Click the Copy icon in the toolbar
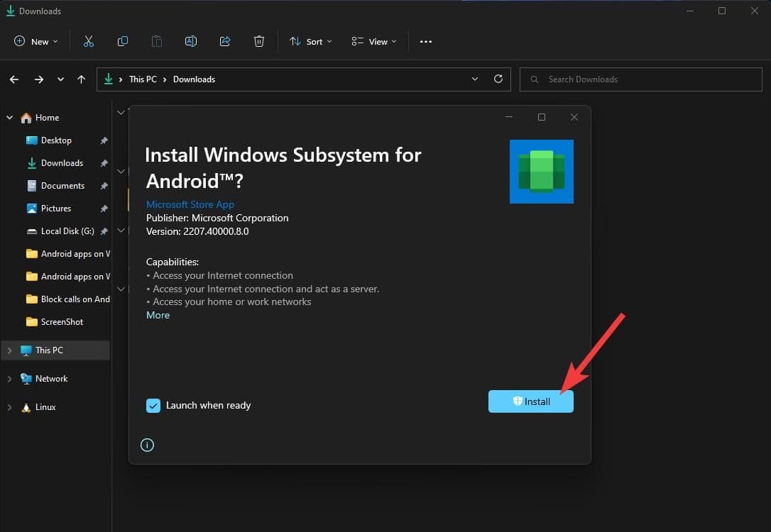The image size is (771, 532). [122, 41]
